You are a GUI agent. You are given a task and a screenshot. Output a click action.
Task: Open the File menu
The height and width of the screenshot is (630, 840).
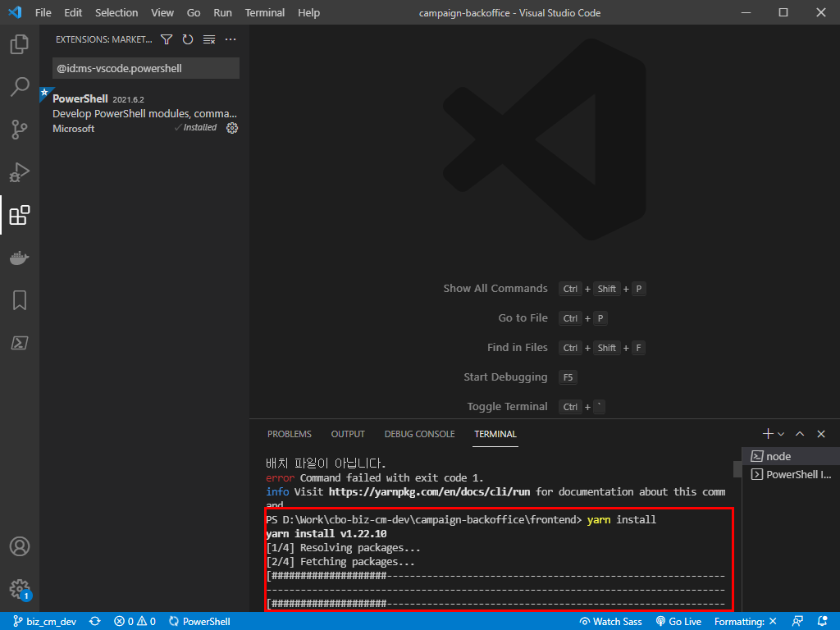pos(43,12)
